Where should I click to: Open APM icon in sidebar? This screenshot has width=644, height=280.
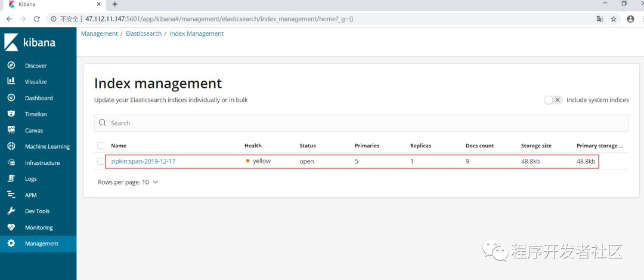pyautogui.click(x=11, y=195)
